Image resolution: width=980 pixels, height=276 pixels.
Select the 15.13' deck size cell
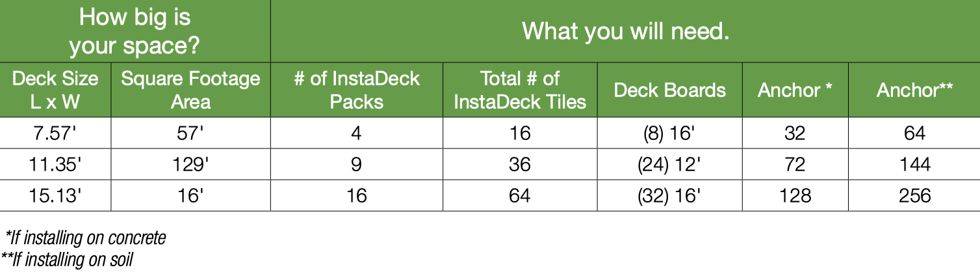coord(55,195)
